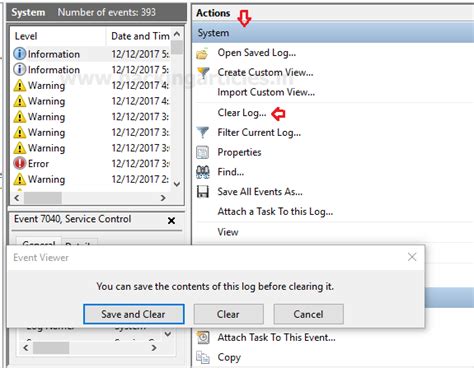Click event list scroll down arrow
The image size is (474, 368).
click(x=177, y=184)
